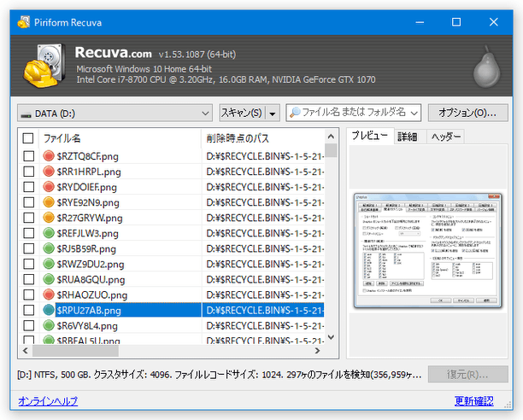Image resolution: width=523 pixels, height=420 pixels.
Task: Click the green status icon for $RWZ9DU2.png
Action: click(x=49, y=264)
